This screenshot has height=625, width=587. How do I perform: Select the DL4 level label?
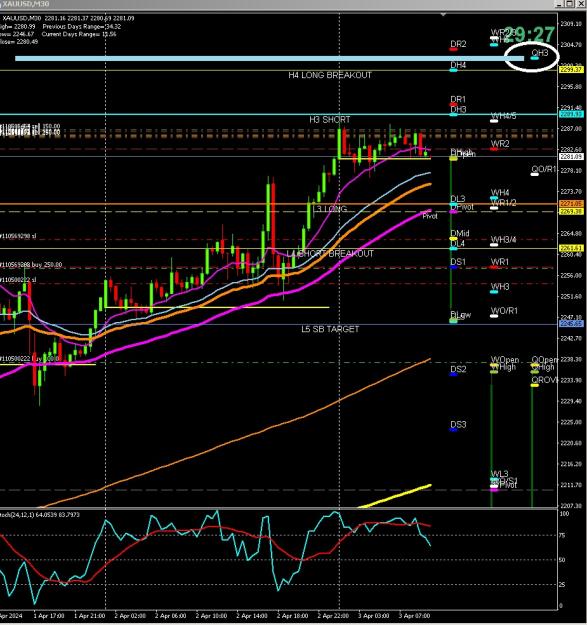[x=457, y=243]
